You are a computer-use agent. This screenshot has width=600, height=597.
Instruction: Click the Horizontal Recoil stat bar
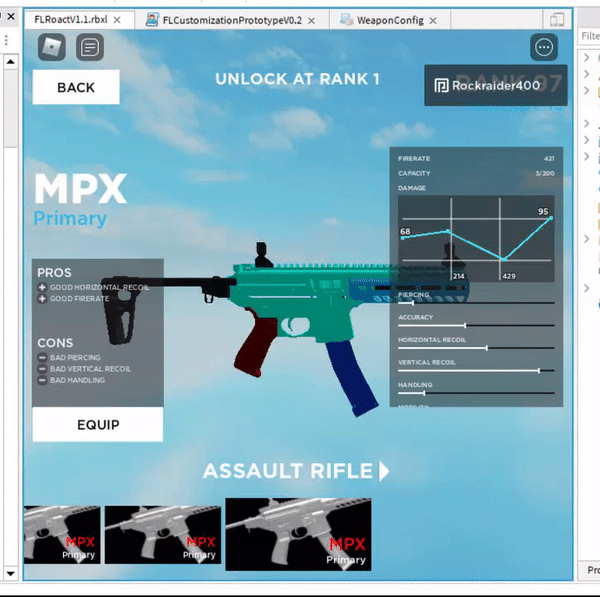point(476,348)
